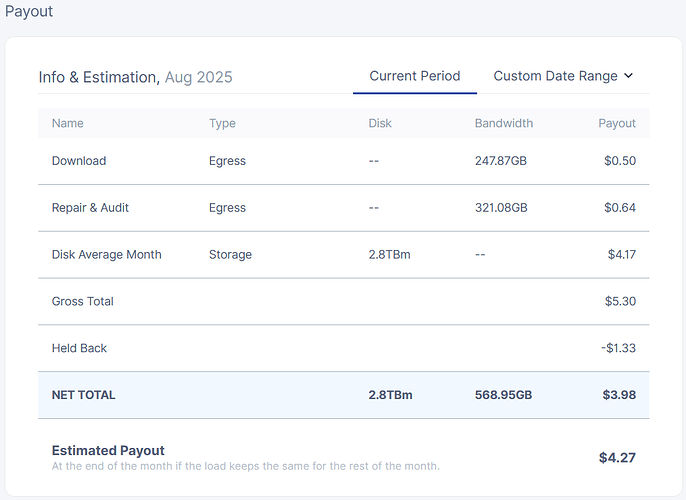Screen dimensions: 686x500
Task: Click the chevron next to Custom Date Range
Action: pyautogui.click(x=628, y=76)
